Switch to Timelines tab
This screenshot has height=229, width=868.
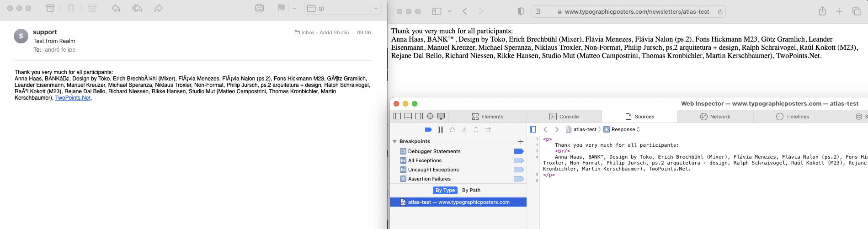[793, 117]
